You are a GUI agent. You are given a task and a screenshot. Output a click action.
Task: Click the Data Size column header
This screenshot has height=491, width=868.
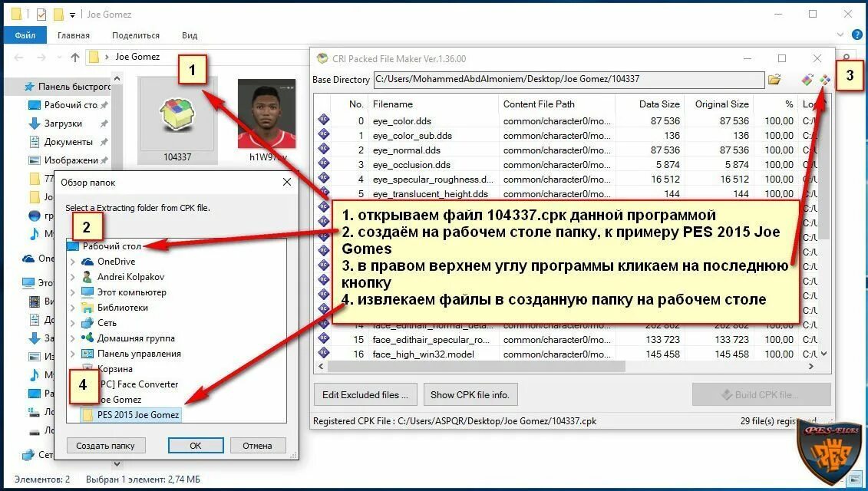coord(659,104)
